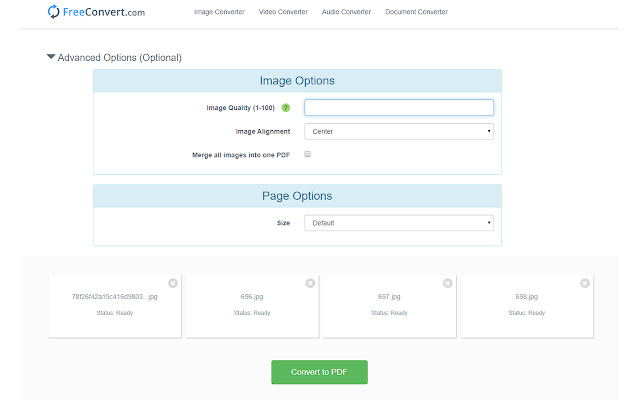Remove 698.jpg from the queue

583,283
